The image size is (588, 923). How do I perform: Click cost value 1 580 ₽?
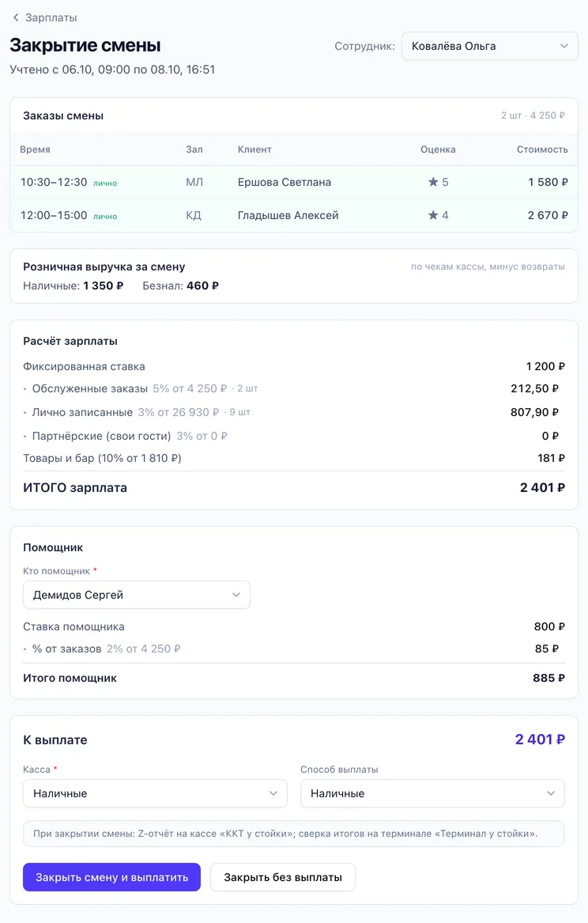tap(548, 183)
